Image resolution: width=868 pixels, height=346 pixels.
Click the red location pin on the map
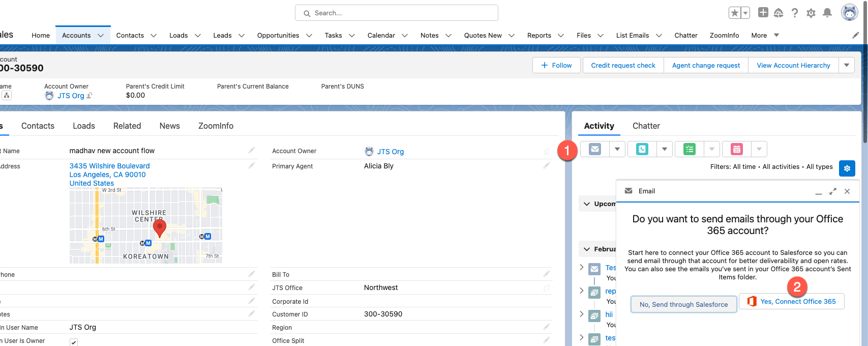(160, 228)
